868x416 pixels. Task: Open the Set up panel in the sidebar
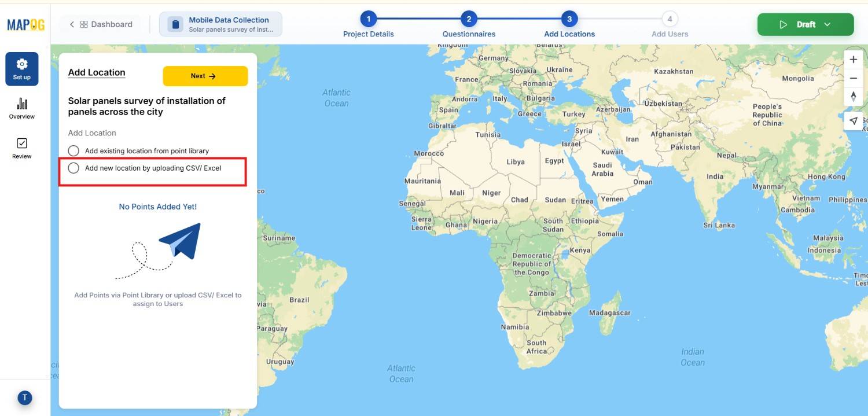pyautogui.click(x=21, y=68)
